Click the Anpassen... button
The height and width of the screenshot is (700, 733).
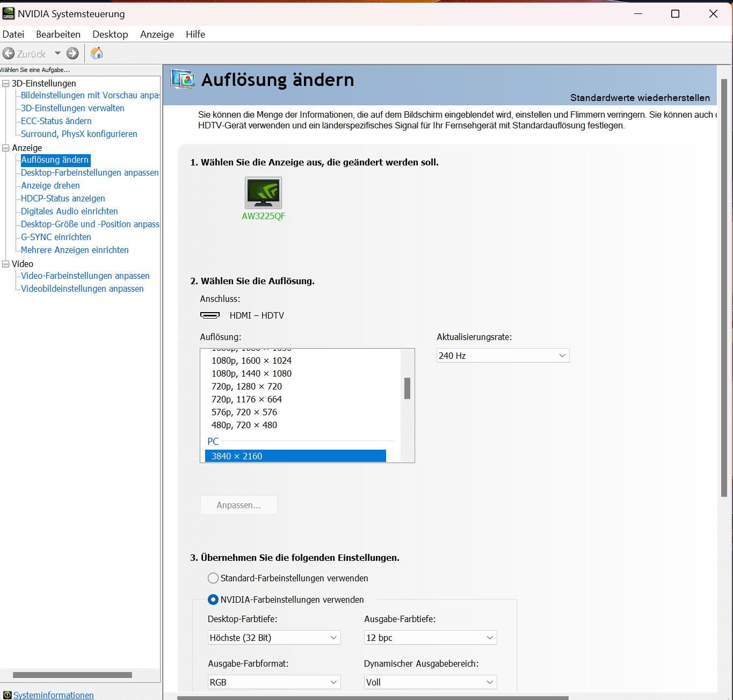click(x=239, y=505)
